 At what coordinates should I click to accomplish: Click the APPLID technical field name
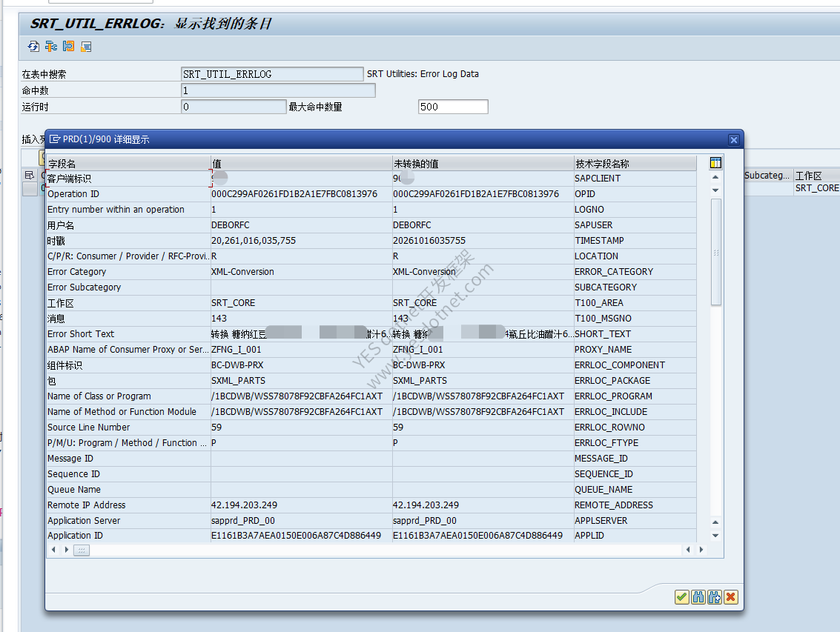[x=589, y=535]
